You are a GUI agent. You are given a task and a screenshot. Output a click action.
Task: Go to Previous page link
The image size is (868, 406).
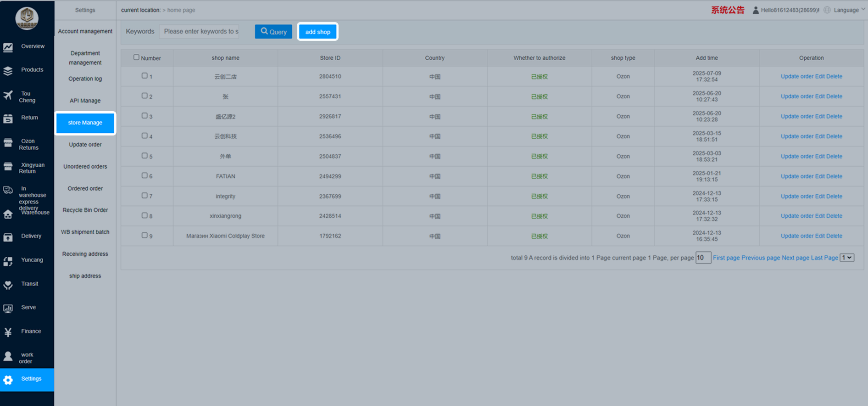[x=761, y=258]
